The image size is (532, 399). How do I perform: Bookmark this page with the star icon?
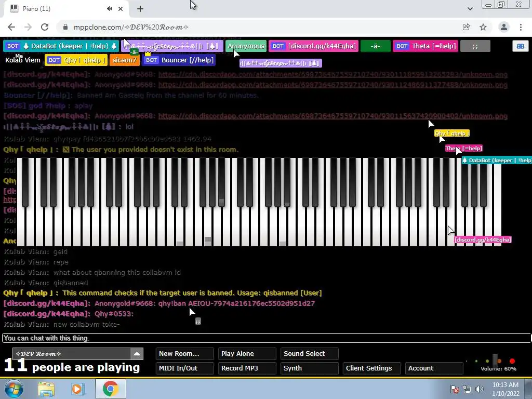pos(483,27)
